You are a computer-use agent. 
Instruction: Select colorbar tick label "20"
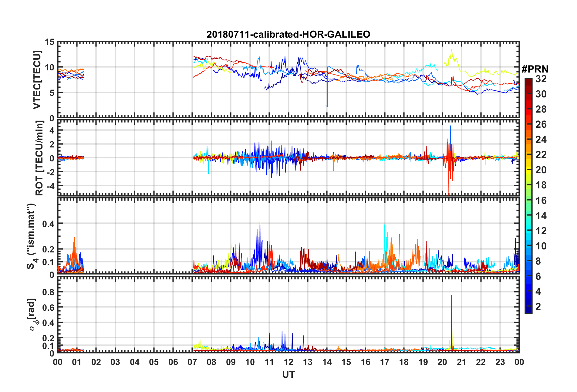pos(541,170)
